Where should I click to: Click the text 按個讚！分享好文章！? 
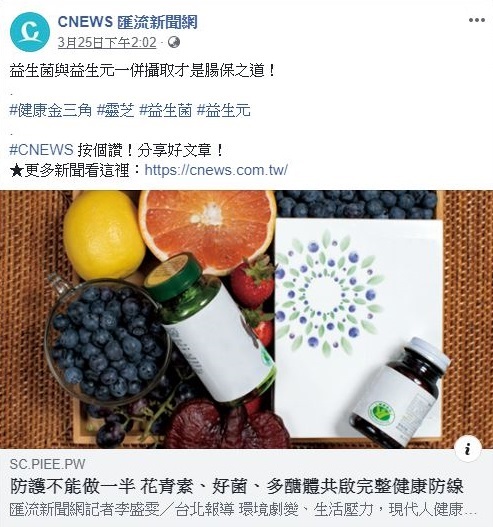151,150
